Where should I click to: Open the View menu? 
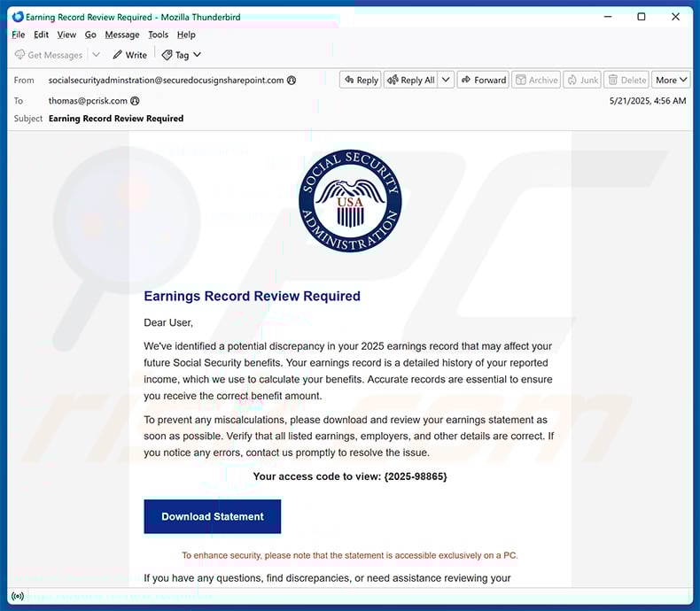click(x=66, y=35)
